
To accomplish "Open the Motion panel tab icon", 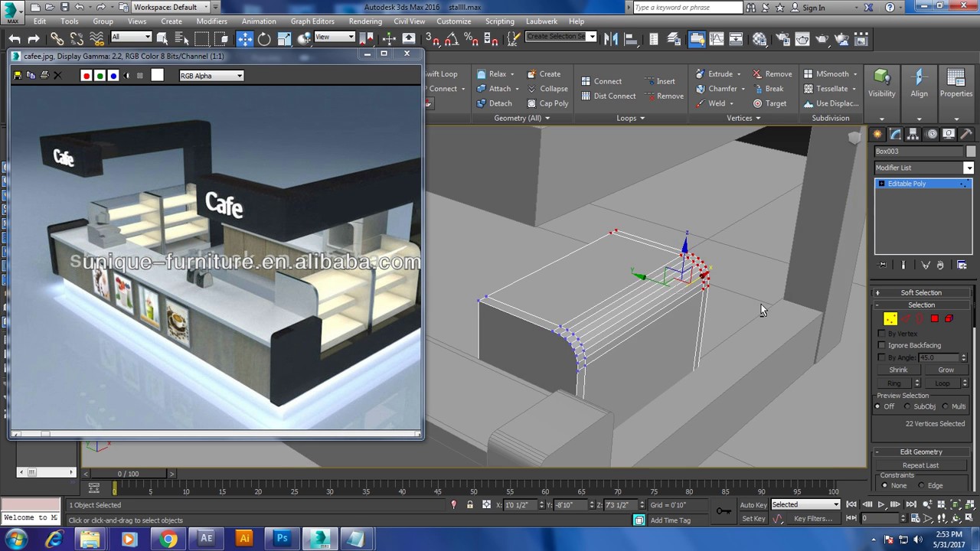I will click(932, 134).
